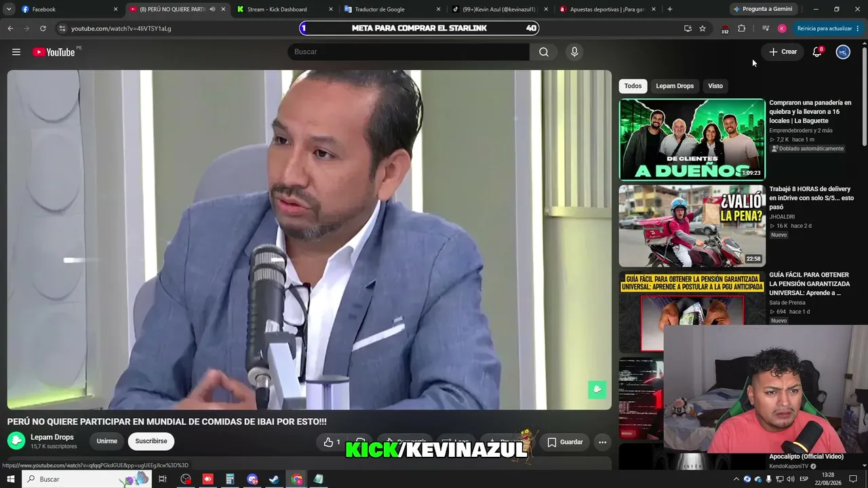Switch to the Kevin Azul TikTok tab
868x488 pixels.
[x=499, y=9]
